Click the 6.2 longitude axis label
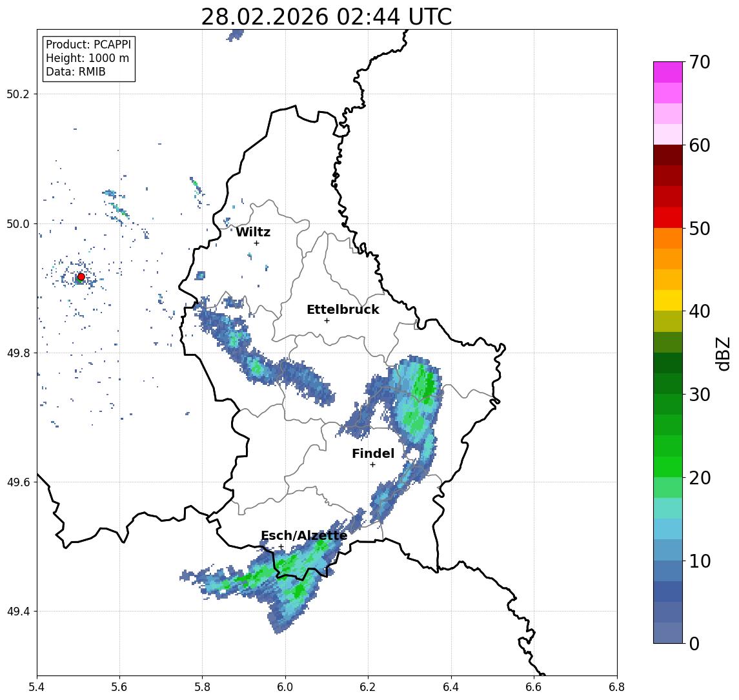739x700 pixels. tap(368, 687)
